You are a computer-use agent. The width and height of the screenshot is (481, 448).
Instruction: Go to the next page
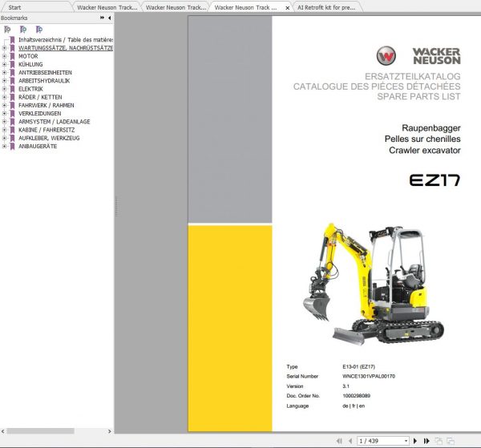tap(415, 441)
